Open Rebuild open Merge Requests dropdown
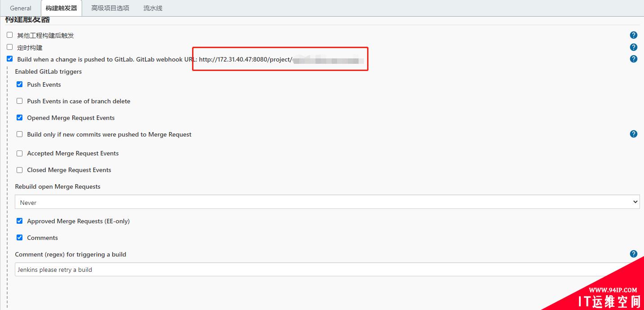This screenshot has height=310, width=644. point(327,202)
